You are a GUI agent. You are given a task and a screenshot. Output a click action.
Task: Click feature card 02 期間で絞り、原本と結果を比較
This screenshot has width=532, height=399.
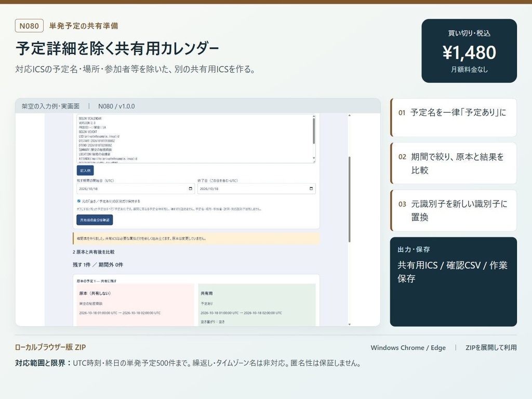(x=454, y=163)
